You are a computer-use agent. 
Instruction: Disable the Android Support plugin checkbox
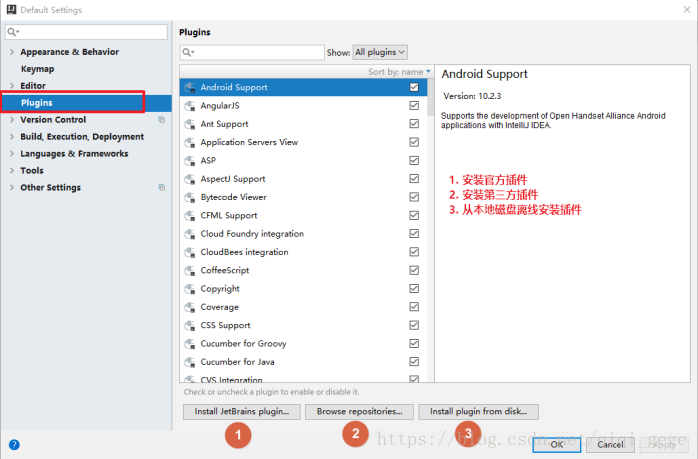point(414,87)
